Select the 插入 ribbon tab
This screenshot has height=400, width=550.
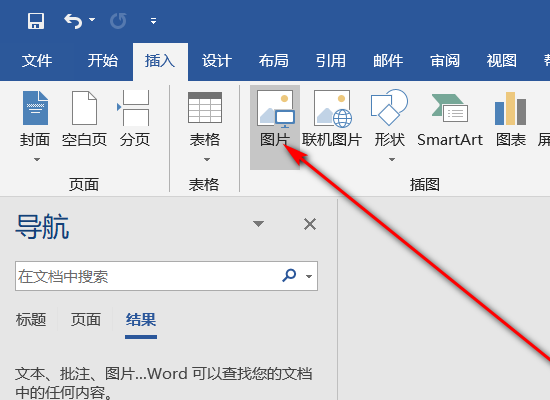[160, 61]
